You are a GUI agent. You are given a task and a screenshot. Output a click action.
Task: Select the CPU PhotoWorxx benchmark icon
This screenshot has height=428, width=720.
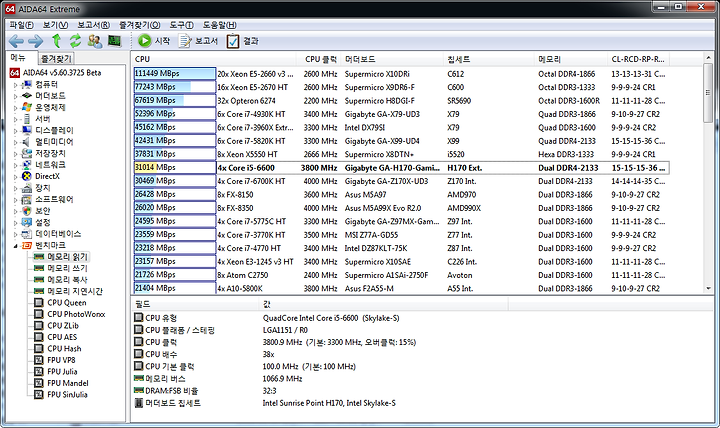(39, 314)
